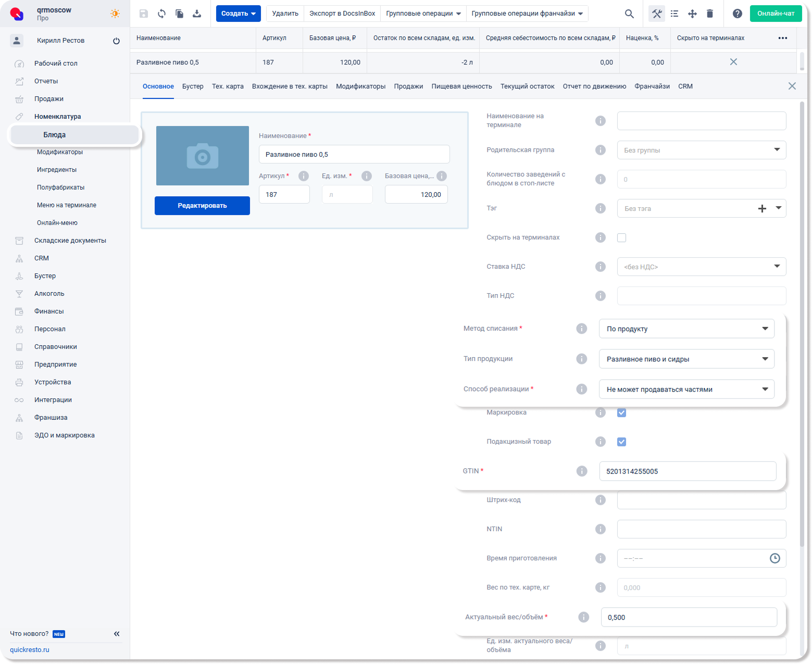Switch to the Тех. карта tab
The width and height of the screenshot is (812, 664).
(x=228, y=86)
